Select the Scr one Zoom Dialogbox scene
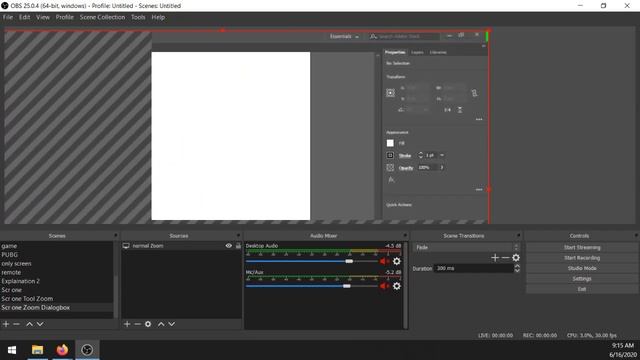The image size is (640, 360). click(x=57, y=307)
